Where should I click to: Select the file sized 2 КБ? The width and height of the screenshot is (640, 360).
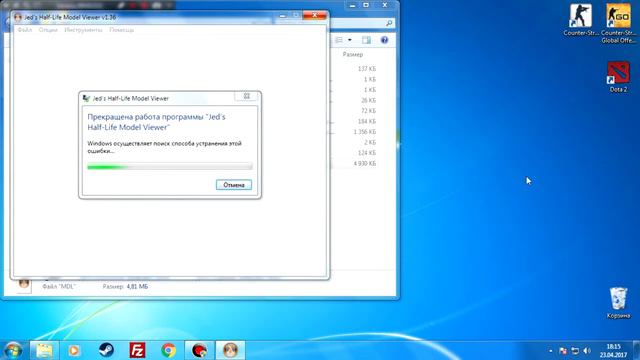click(370, 142)
